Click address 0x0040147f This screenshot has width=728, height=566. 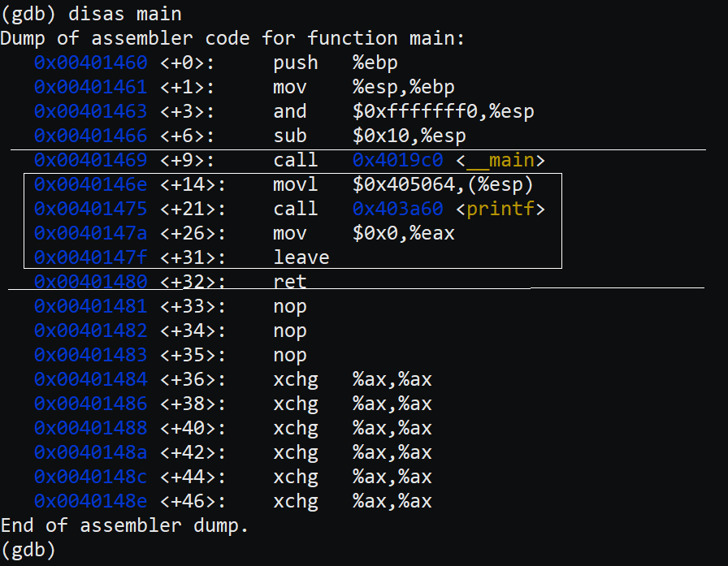90,257
